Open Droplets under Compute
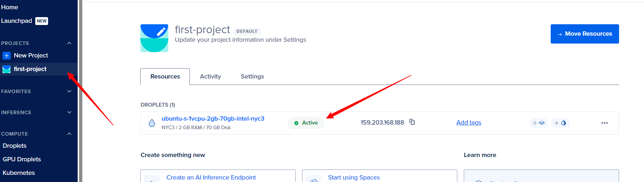Image resolution: width=644 pixels, height=182 pixels. pyautogui.click(x=15, y=146)
